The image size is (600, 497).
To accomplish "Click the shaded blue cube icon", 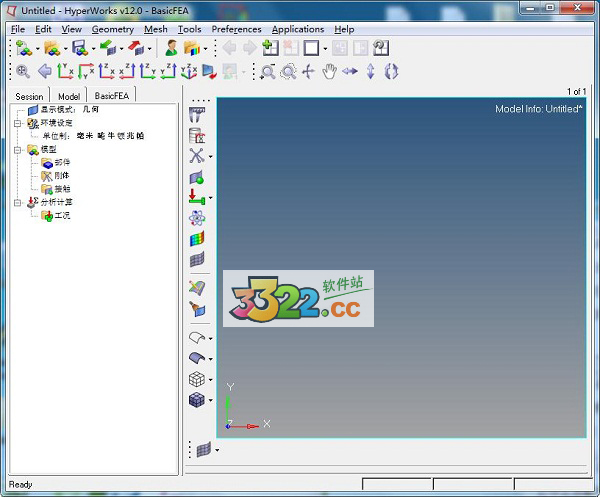I will pos(197,400).
